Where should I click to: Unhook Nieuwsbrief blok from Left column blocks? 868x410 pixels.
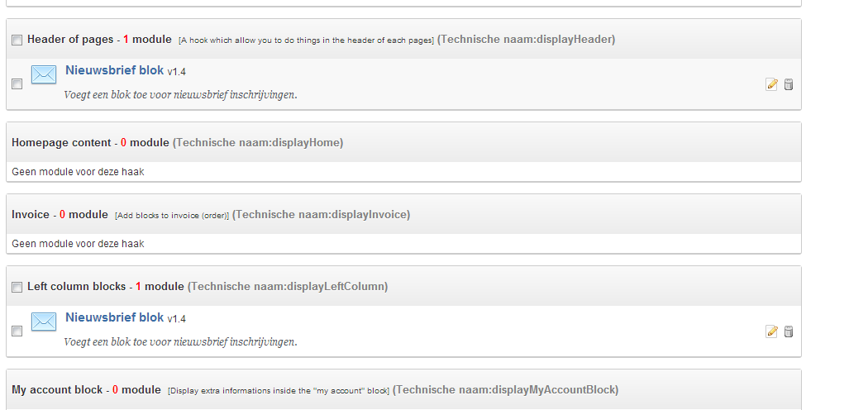pos(789,331)
